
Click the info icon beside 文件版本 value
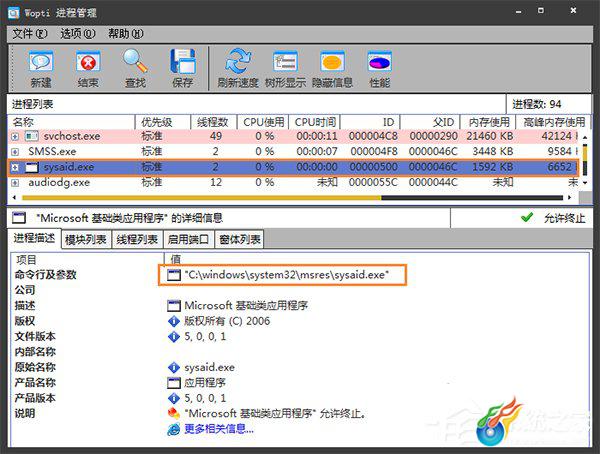tap(174, 336)
